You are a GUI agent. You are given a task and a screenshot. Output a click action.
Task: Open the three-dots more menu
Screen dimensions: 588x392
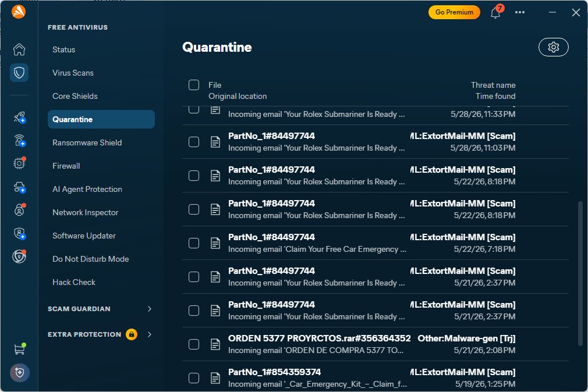coord(520,12)
